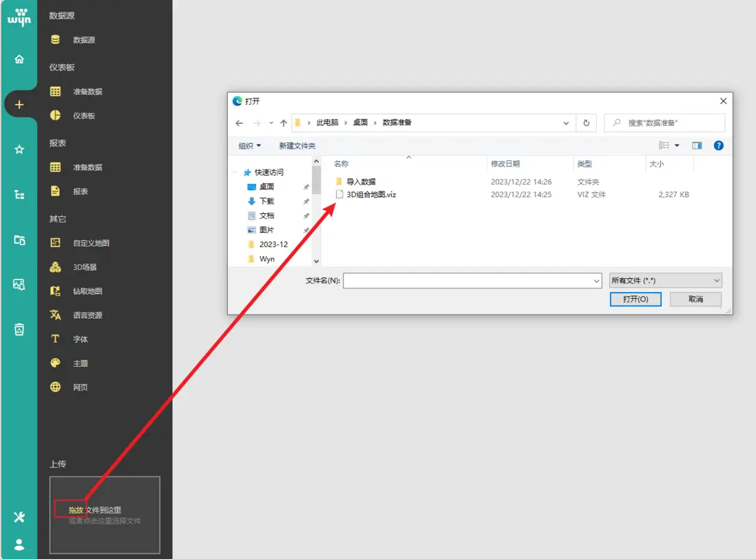The width and height of the screenshot is (756, 559).
Task: Go to the home page icon
Action: coord(19,59)
